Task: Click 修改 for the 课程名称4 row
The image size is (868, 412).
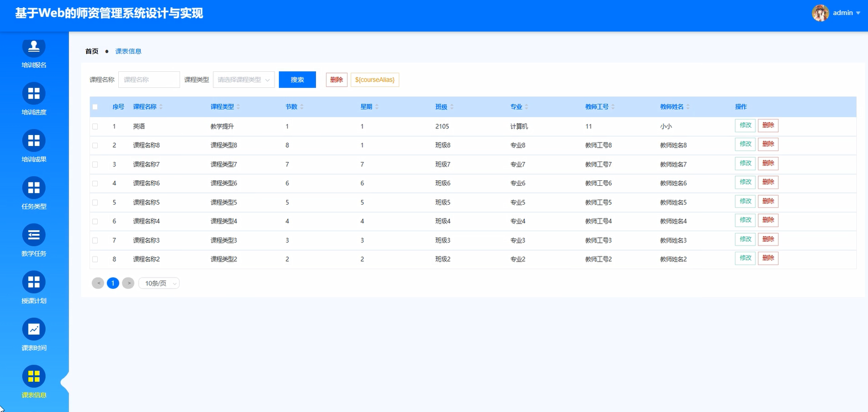Action: [x=745, y=220]
